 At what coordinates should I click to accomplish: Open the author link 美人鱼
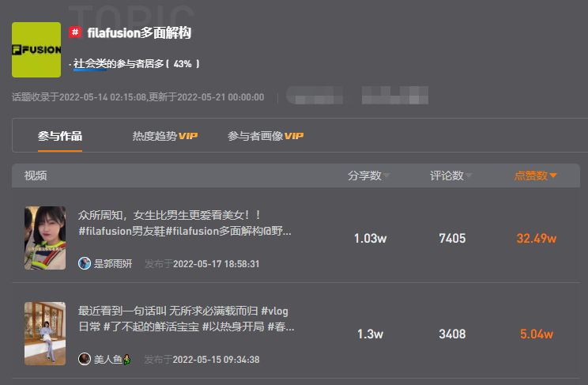[x=108, y=360]
